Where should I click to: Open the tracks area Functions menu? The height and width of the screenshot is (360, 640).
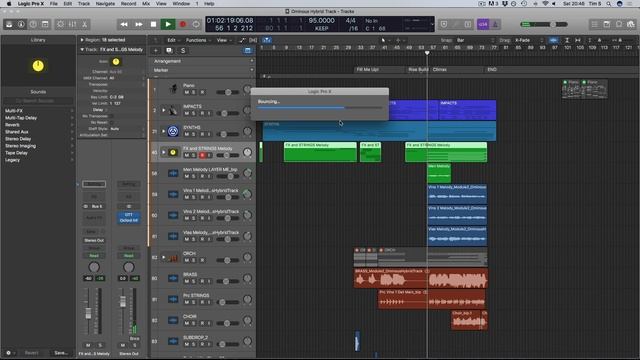click(x=198, y=40)
